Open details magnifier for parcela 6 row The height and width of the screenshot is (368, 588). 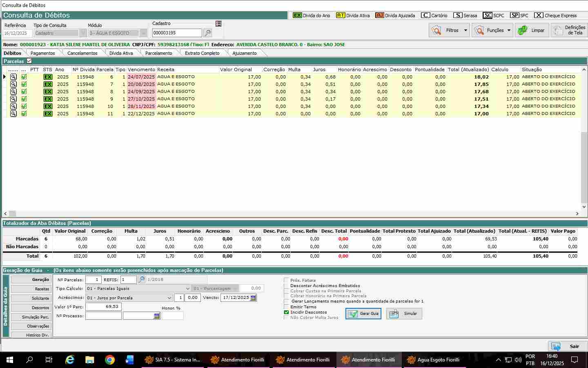(13, 77)
